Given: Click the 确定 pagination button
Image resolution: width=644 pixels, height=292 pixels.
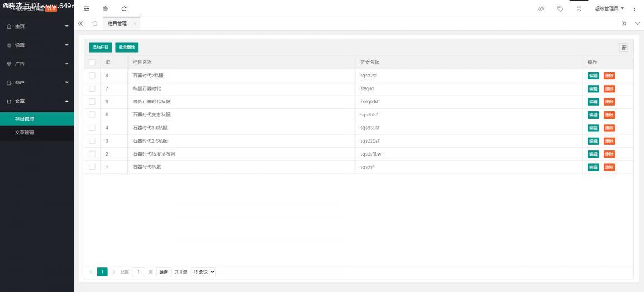Looking at the screenshot, I should [163, 272].
